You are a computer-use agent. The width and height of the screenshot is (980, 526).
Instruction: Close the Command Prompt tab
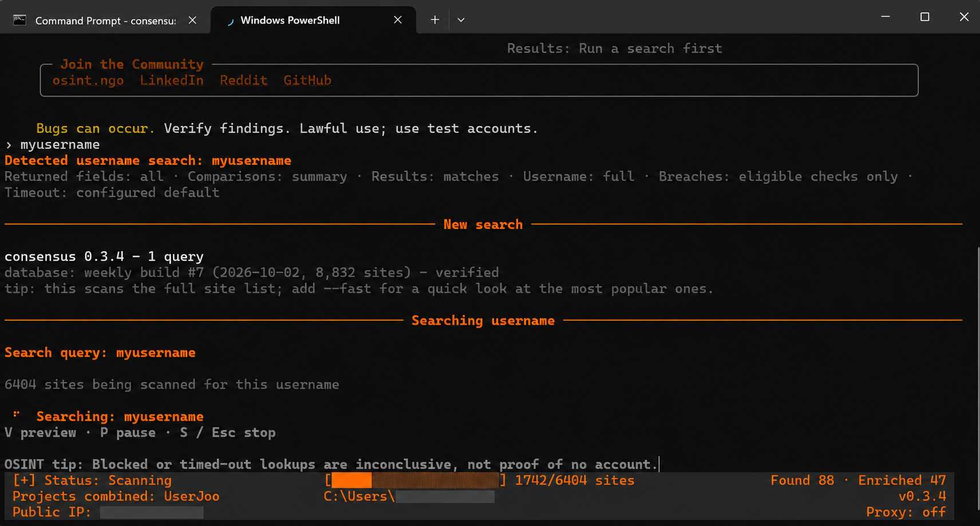coord(193,20)
